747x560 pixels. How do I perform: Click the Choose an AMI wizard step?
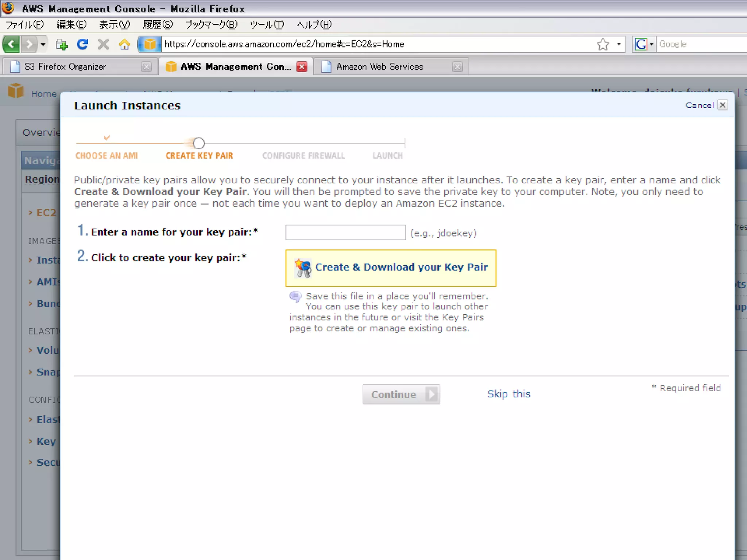point(107,156)
